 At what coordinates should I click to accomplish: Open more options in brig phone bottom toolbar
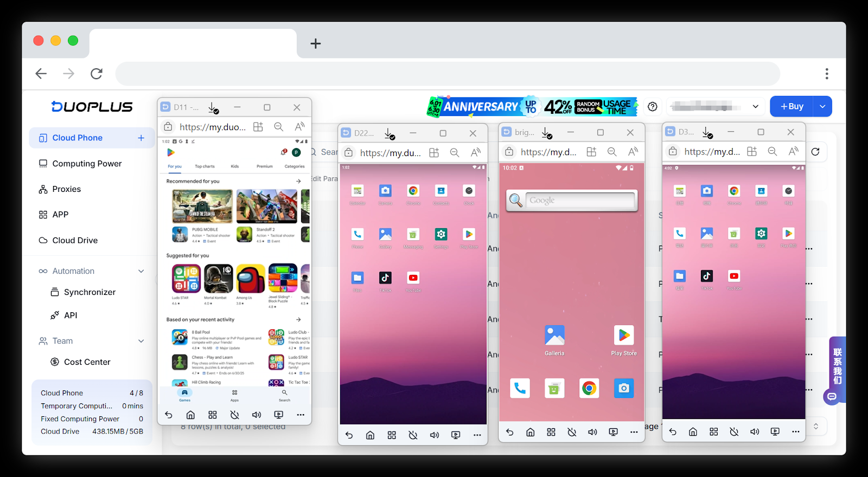pyautogui.click(x=634, y=432)
